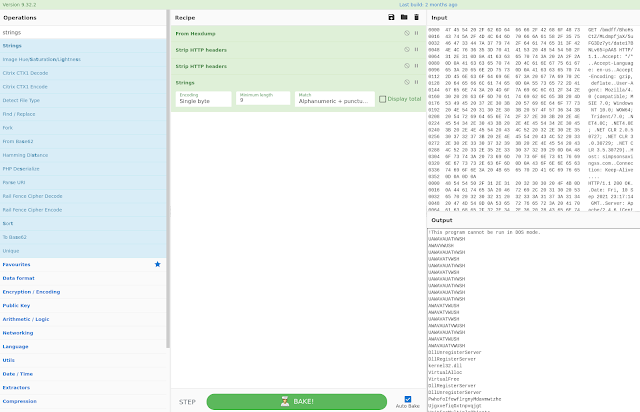Click the VirtualAlloc line in Output
640x412 pixels.
pyautogui.click(x=445, y=372)
